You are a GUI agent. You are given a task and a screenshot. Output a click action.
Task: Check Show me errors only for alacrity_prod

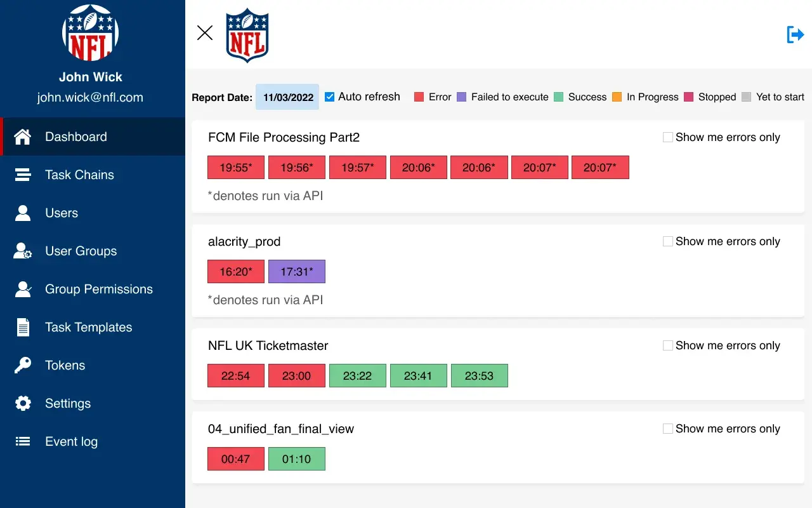(667, 241)
